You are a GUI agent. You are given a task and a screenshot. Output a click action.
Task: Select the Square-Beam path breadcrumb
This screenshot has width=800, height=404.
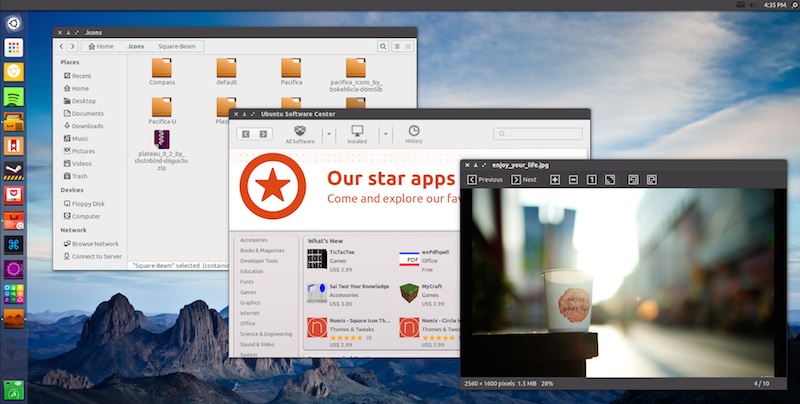click(175, 47)
